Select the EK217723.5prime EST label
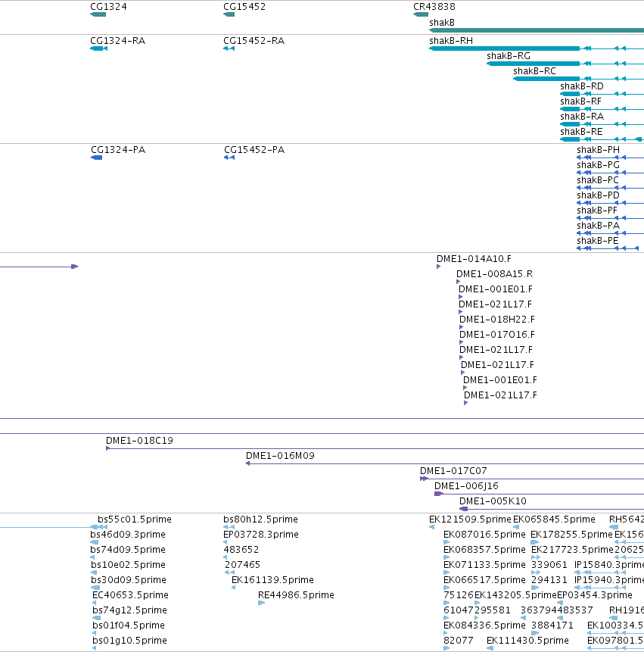Screen dimensions: 644x652 pyautogui.click(x=573, y=550)
